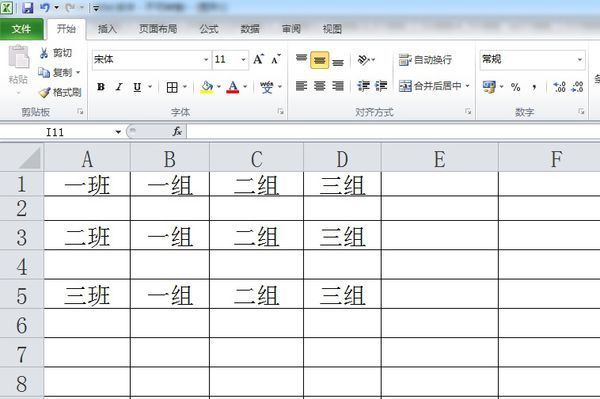Select Align Text Left icon
This screenshot has width=600, height=399.
pyautogui.click(x=302, y=86)
